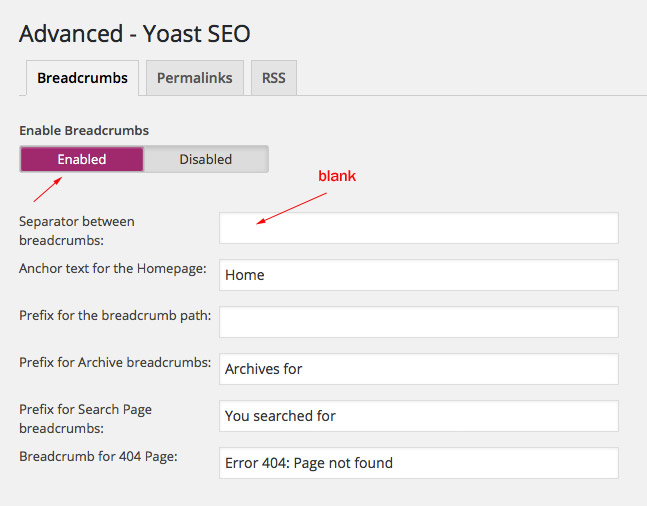The height and width of the screenshot is (506, 647).
Task: Click the Homepage anchor text field containing Home
Action: point(418,275)
